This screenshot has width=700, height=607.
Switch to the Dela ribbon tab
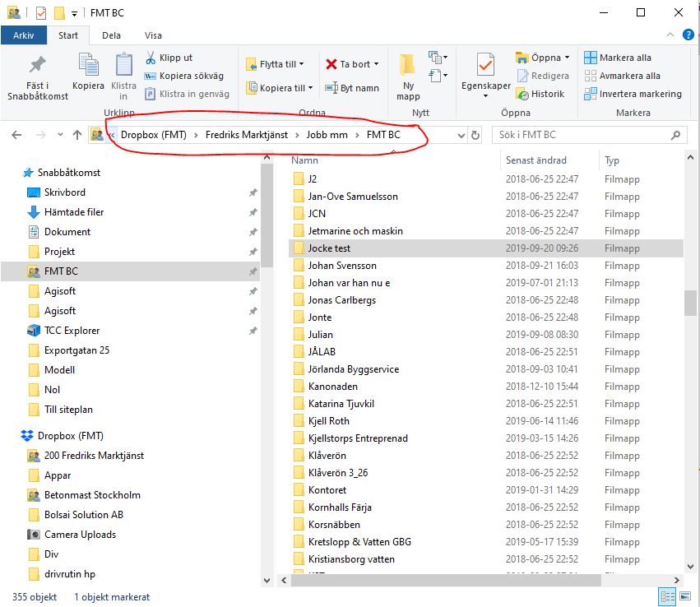(111, 35)
